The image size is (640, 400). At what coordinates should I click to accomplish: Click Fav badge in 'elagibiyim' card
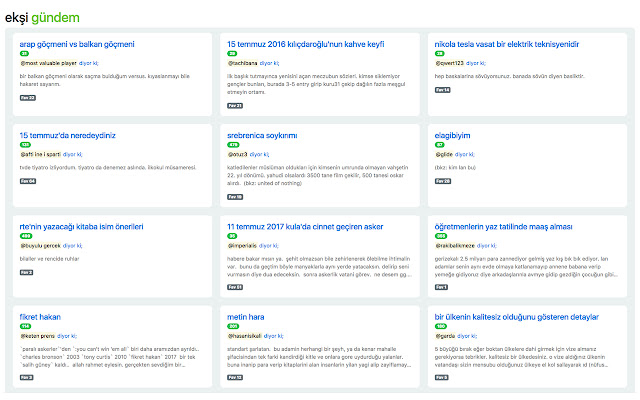pos(443,181)
